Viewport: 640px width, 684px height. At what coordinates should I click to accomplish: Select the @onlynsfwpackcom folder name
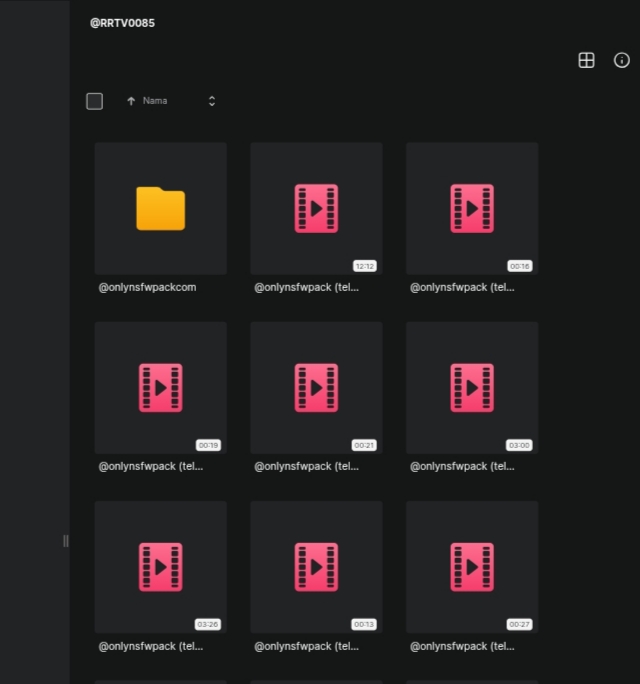pos(147,287)
